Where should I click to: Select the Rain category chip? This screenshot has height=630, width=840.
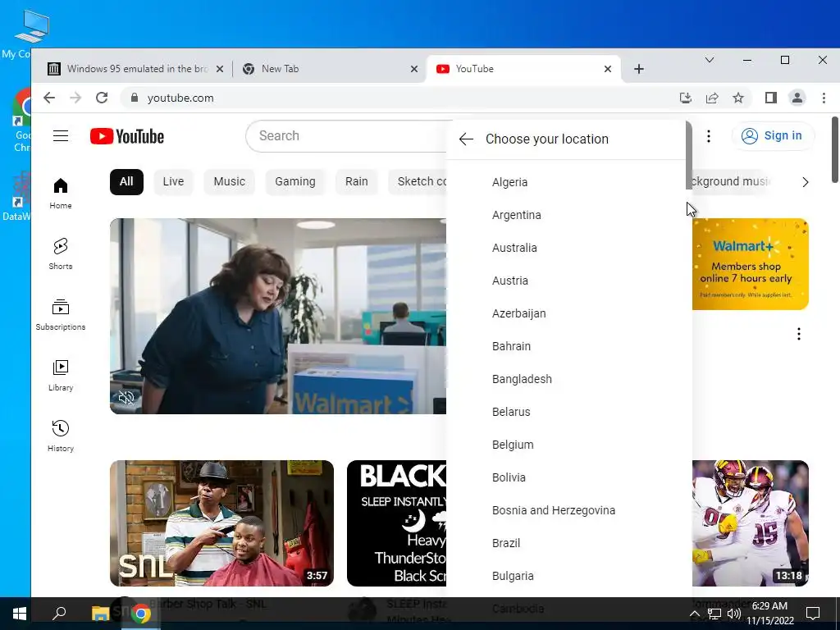click(356, 182)
